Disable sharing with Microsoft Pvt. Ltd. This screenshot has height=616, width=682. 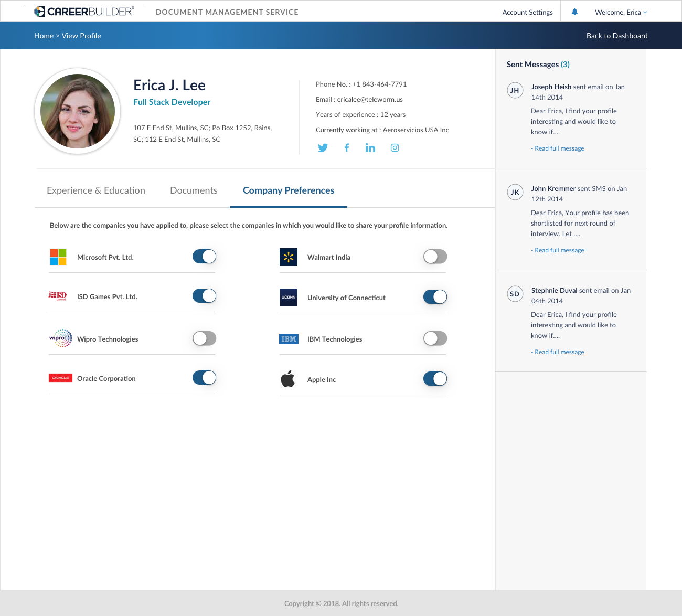[204, 256]
